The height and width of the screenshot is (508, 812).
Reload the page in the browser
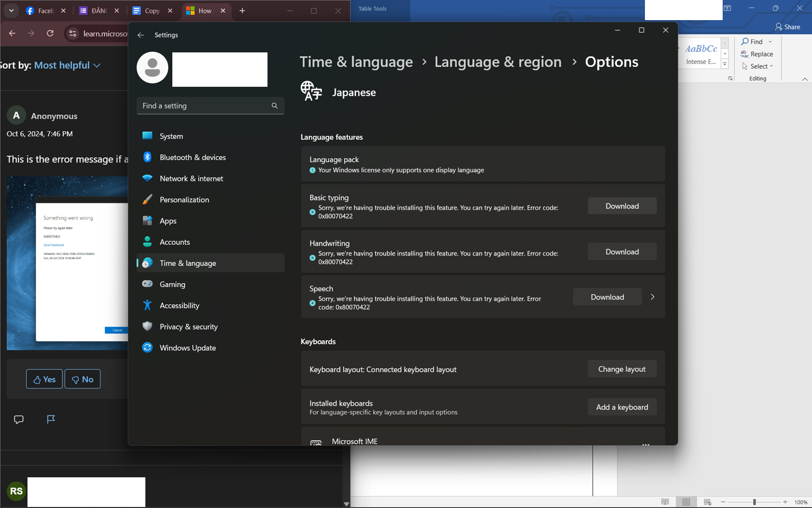[50, 33]
